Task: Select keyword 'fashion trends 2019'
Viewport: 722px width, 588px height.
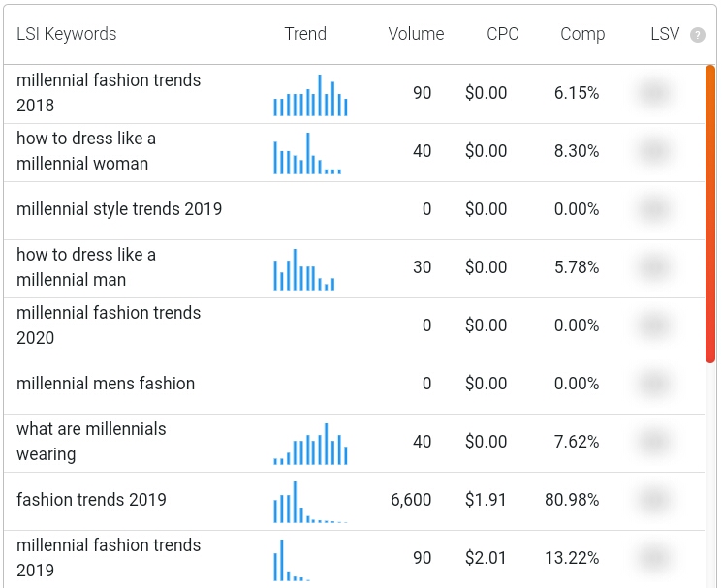Action: point(91,499)
